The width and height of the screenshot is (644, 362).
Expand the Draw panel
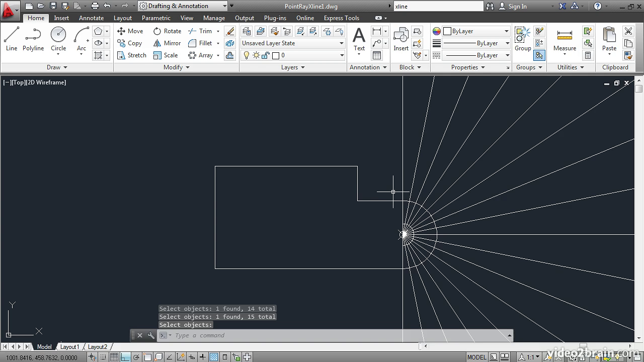click(57, 67)
